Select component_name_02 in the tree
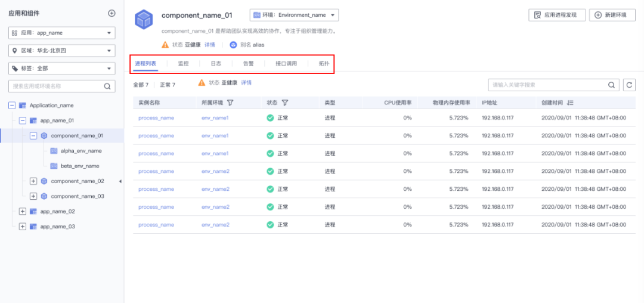The height and width of the screenshot is (303, 644). (77, 181)
